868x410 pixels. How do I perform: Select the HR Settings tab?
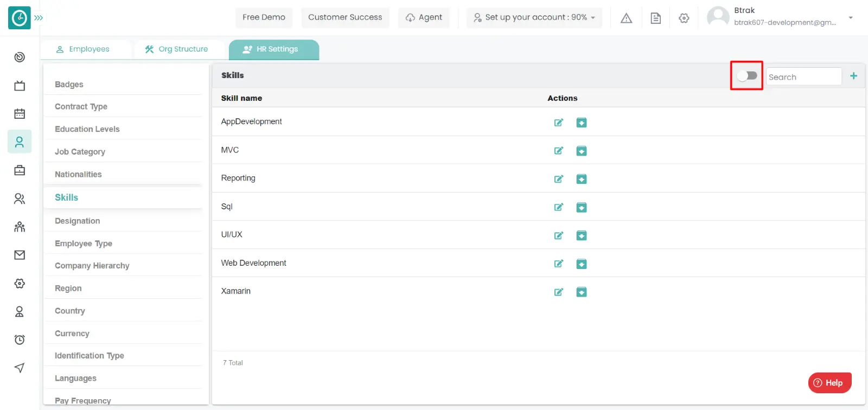[274, 49]
